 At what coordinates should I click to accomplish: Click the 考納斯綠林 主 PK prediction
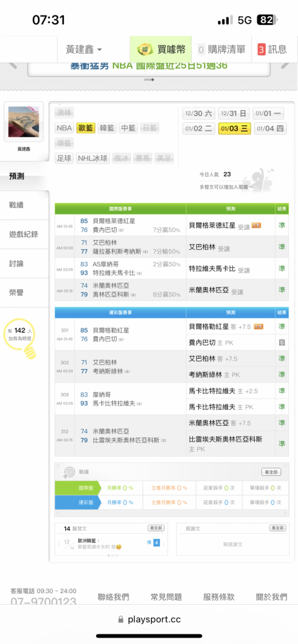[214, 375]
